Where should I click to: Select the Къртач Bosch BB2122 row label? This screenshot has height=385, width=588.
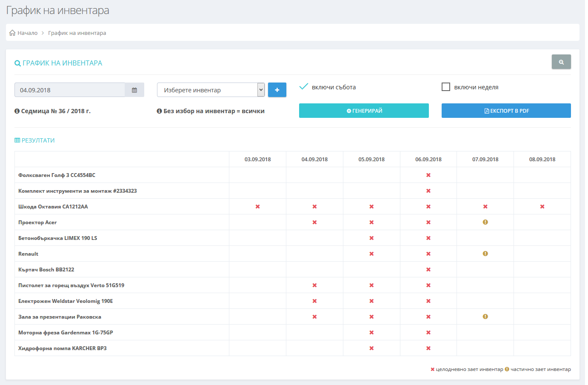(x=46, y=270)
